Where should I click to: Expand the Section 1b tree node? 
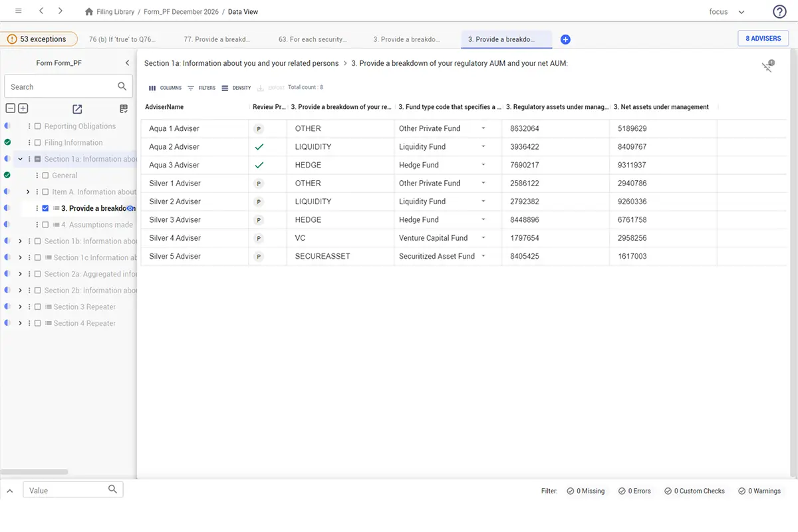[20, 241]
